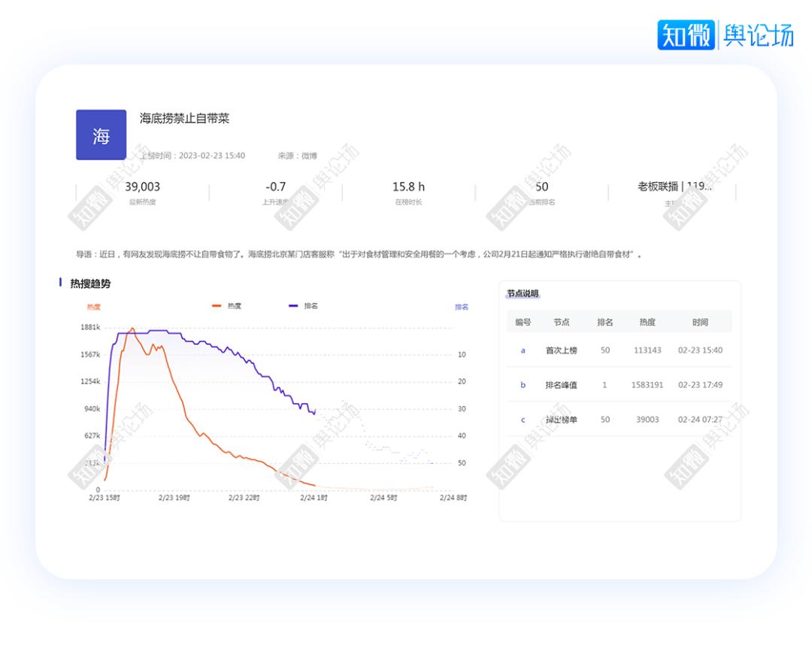This screenshot has width=812, height=646.
Task: Click the 排名 column header in the table
Action: (604, 322)
